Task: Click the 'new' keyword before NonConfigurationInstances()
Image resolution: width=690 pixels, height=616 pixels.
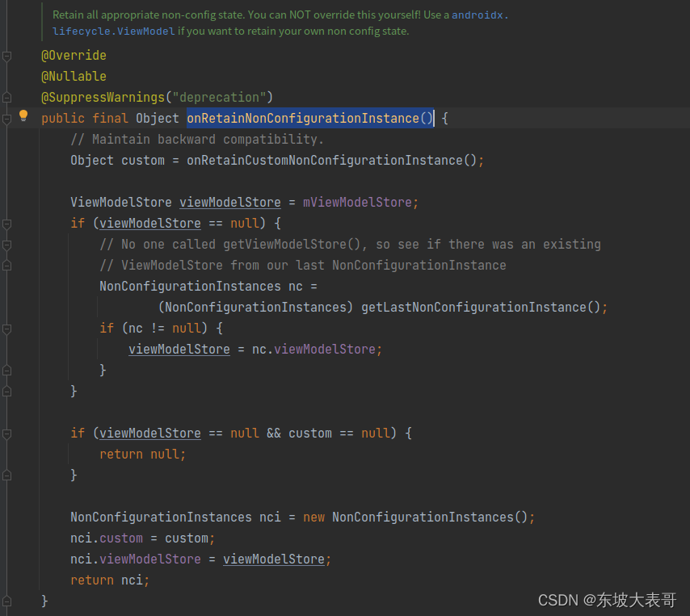Action: [x=313, y=517]
